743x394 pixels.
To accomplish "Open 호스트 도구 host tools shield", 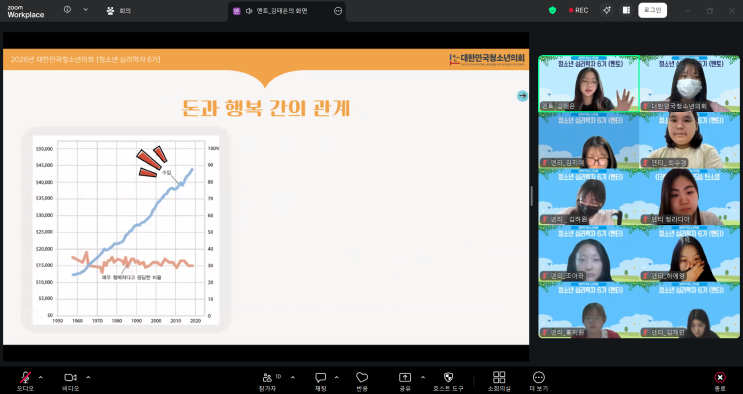I will pyautogui.click(x=448, y=381).
